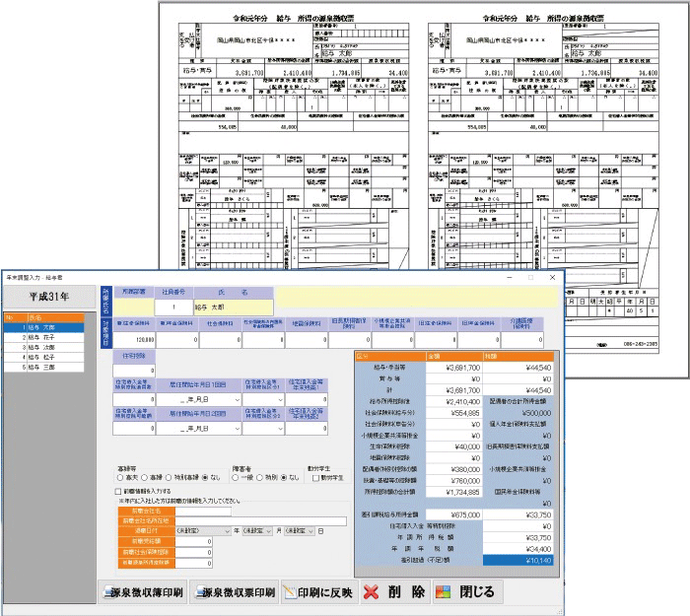The height and width of the screenshot is (616, 690).
Task: Click the No. column header in employee list
Action: coord(16,317)
